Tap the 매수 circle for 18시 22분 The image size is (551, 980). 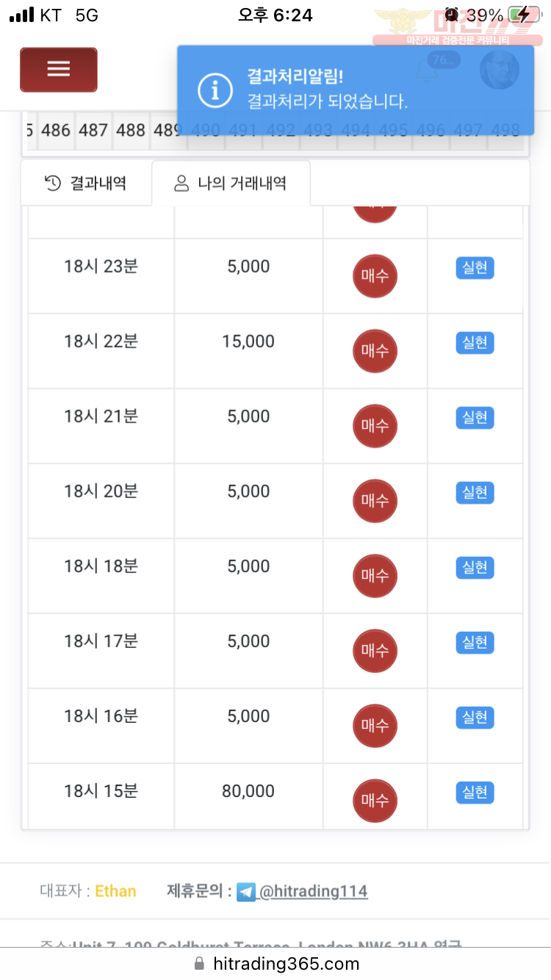(x=375, y=350)
